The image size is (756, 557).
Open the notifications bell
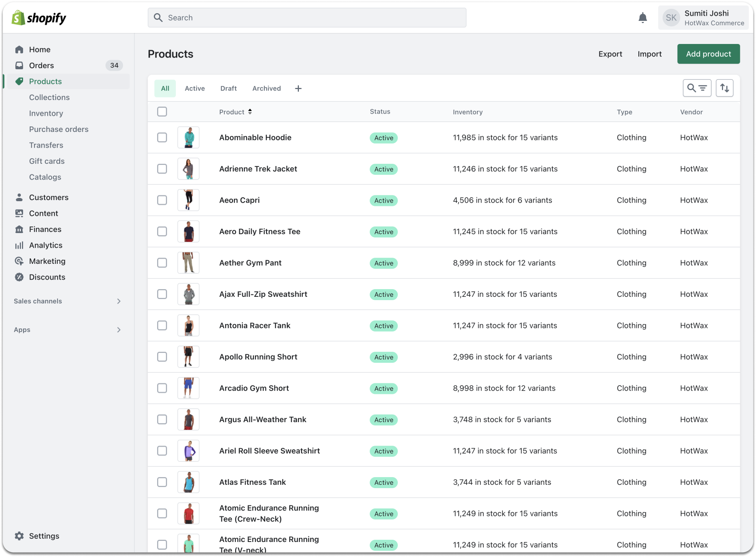642,18
